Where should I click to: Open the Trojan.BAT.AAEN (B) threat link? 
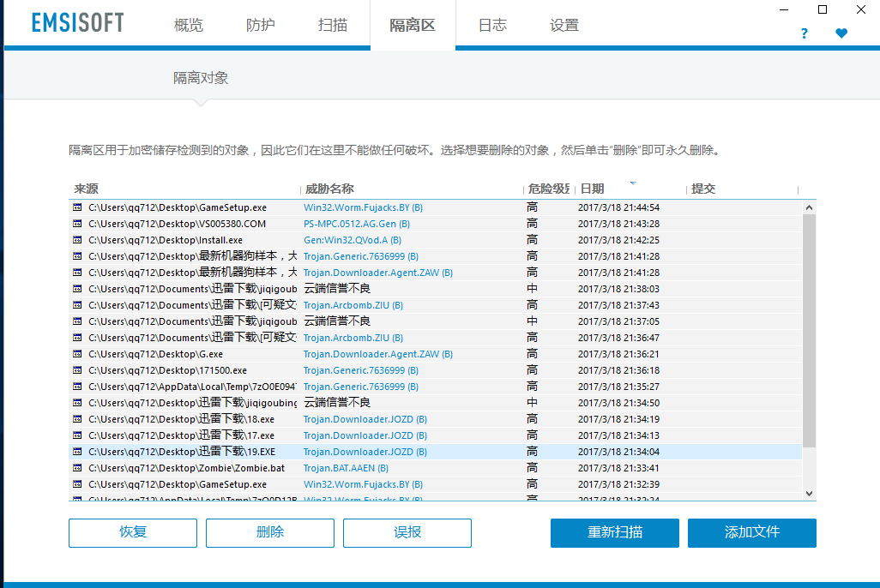point(346,468)
